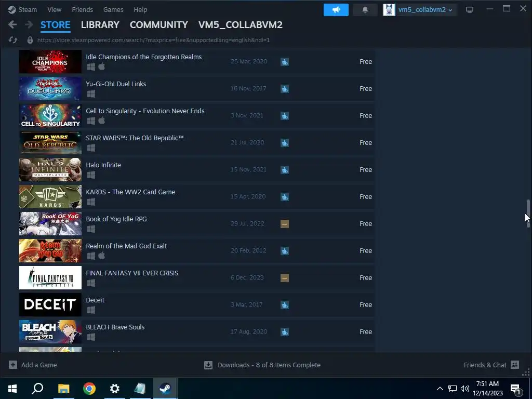Open BLEACH Brave Souls listing
The height and width of the screenshot is (399, 532).
click(197, 332)
